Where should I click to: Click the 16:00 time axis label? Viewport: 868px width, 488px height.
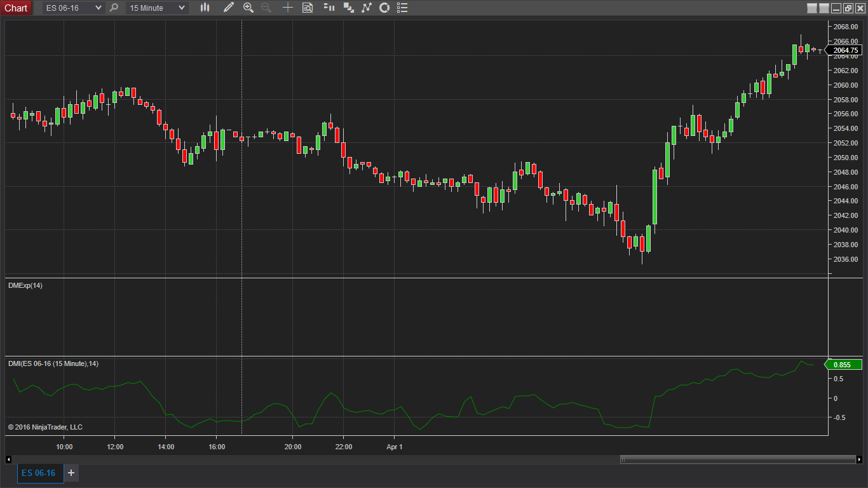pyautogui.click(x=217, y=447)
